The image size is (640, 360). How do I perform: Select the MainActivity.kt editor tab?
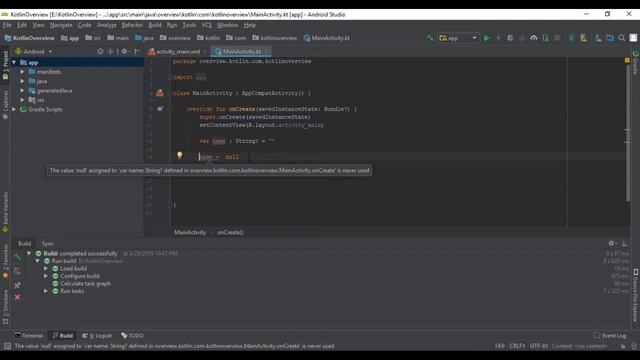click(x=241, y=51)
